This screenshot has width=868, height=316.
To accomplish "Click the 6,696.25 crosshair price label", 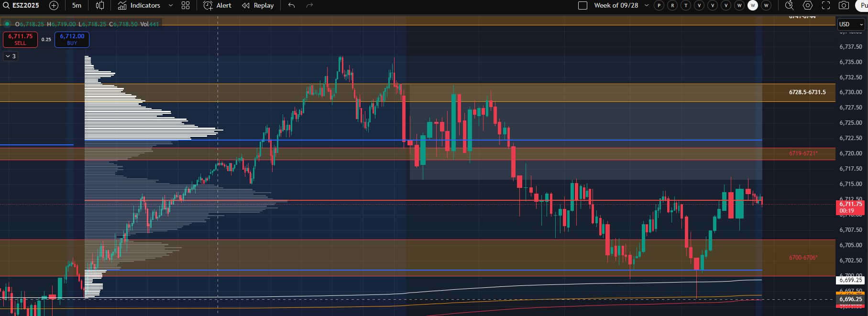I will tap(851, 299).
